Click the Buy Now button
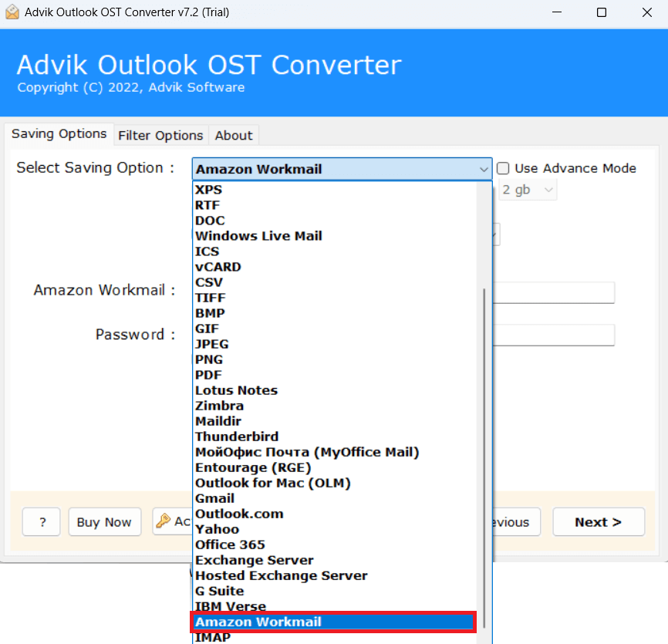This screenshot has height=644, width=668. coord(104,522)
